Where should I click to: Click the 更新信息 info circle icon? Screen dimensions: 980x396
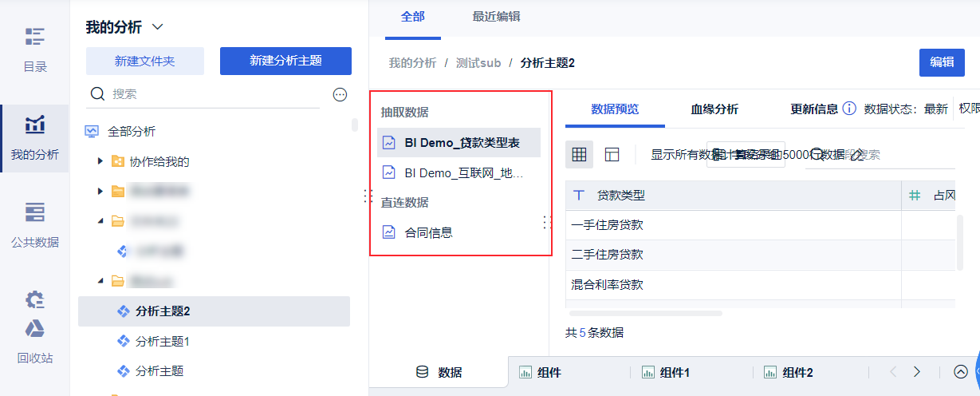click(849, 109)
